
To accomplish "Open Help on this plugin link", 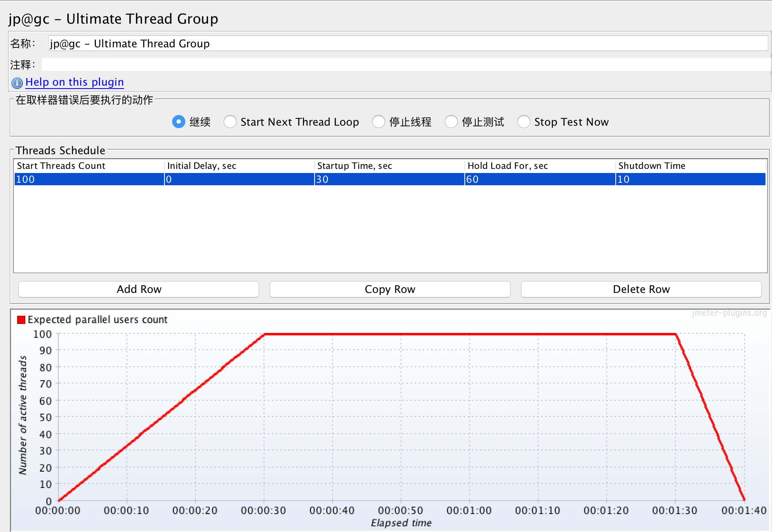I will pos(74,82).
